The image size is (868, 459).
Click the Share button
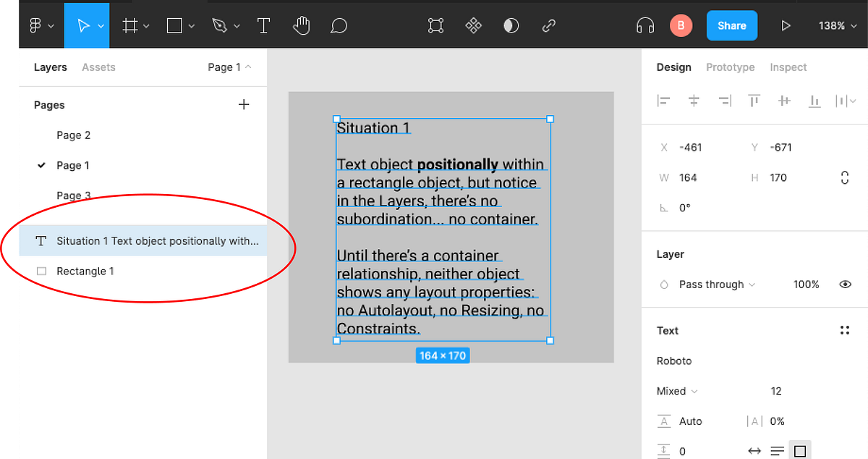[731, 25]
